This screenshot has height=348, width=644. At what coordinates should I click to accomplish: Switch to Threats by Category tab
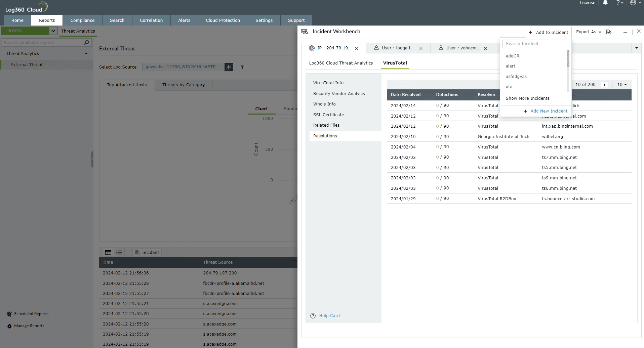(x=184, y=85)
